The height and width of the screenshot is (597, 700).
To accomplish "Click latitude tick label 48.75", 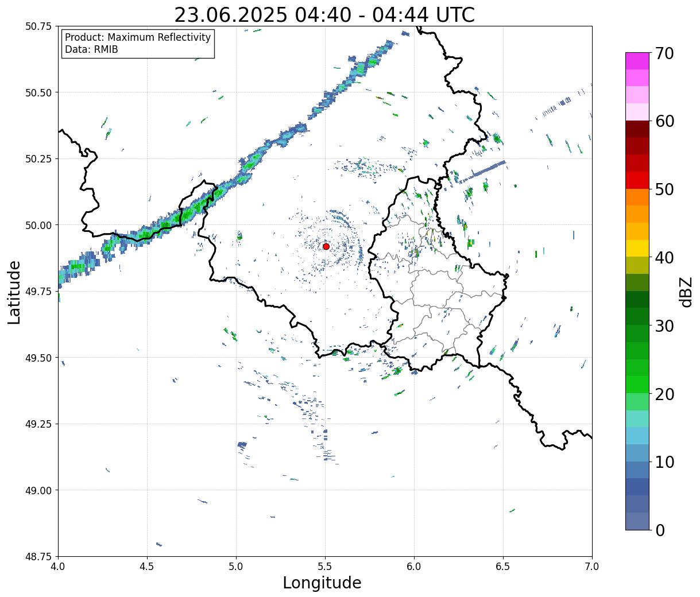I will pyautogui.click(x=38, y=557).
